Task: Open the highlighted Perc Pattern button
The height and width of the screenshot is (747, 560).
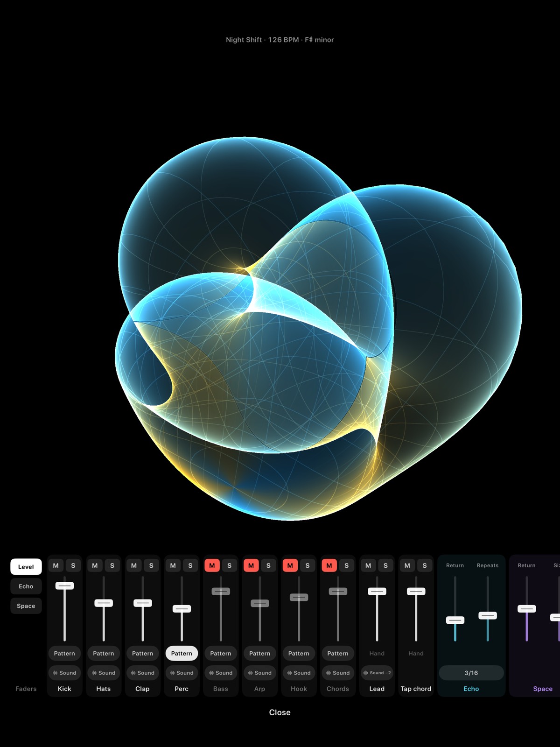Action: point(182,653)
